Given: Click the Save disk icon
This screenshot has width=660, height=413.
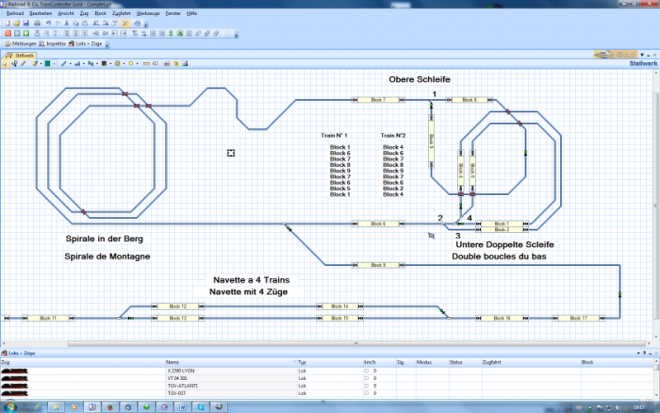Looking at the screenshot, I should tap(26, 24).
